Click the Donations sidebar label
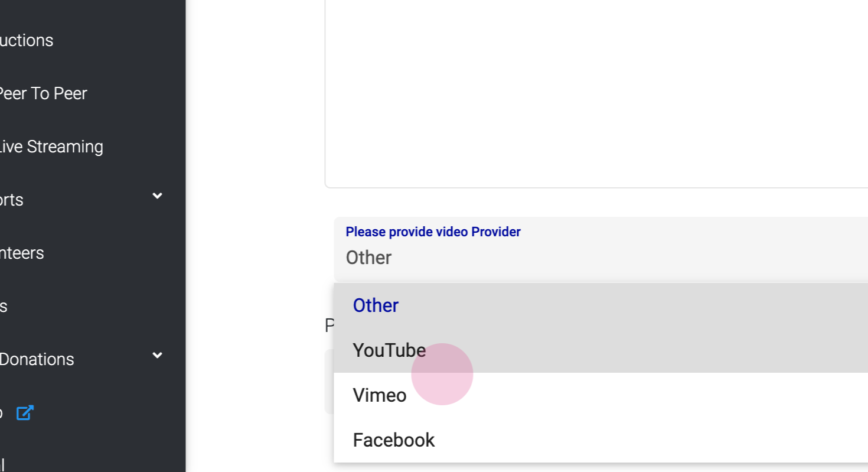The width and height of the screenshot is (868, 472). (37, 359)
